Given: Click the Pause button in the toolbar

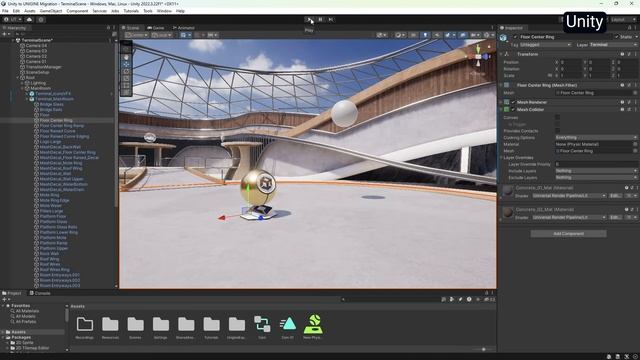Looking at the screenshot, I should pos(320,19).
